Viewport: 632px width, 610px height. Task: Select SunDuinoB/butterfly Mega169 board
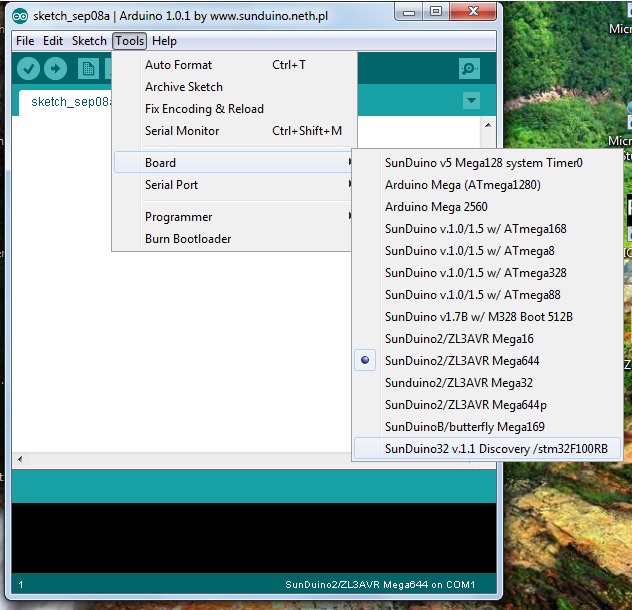click(x=487, y=427)
